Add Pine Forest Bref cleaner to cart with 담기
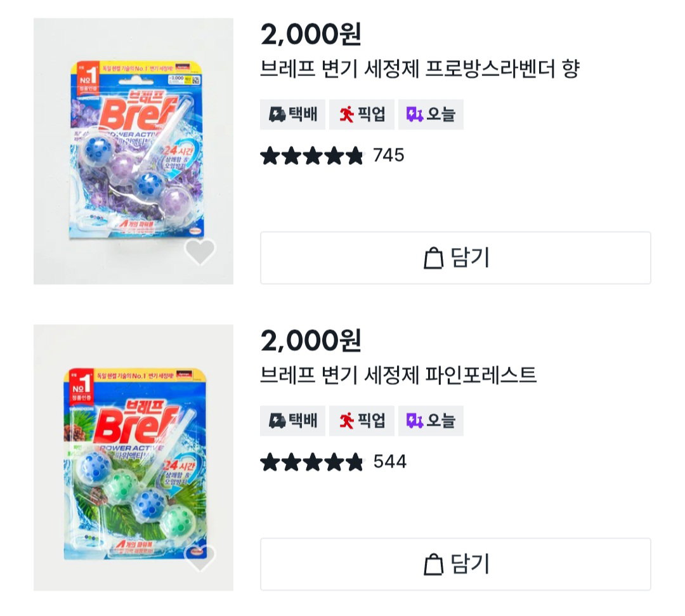 click(x=455, y=565)
